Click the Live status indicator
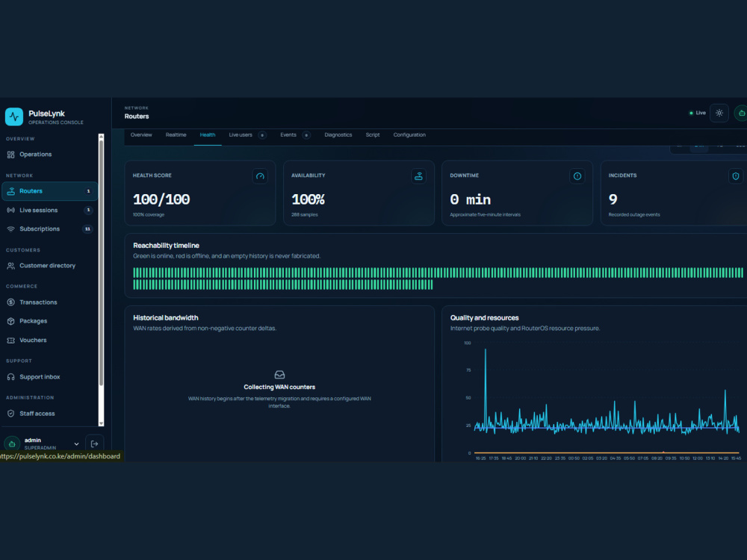The image size is (747, 560). (698, 113)
